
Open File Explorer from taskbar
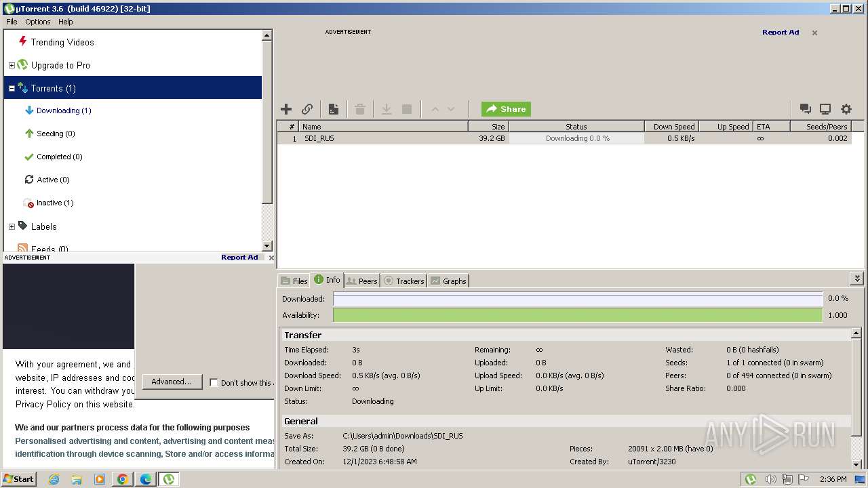click(x=77, y=479)
